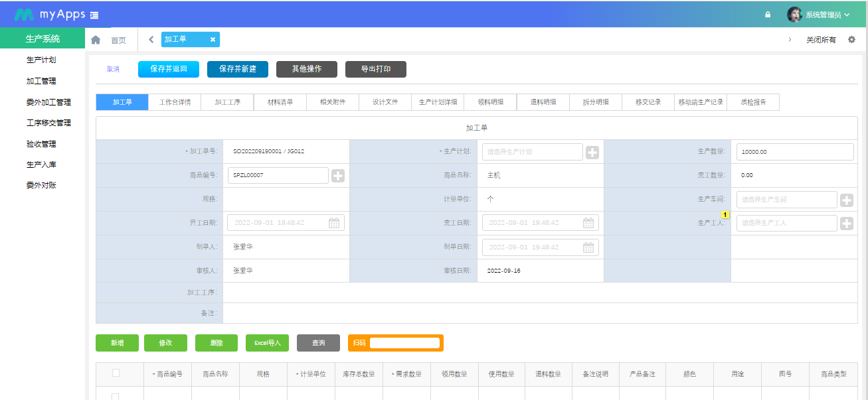868x400 pixels.
Task: Click the lock icon in top bar
Action: click(x=768, y=15)
